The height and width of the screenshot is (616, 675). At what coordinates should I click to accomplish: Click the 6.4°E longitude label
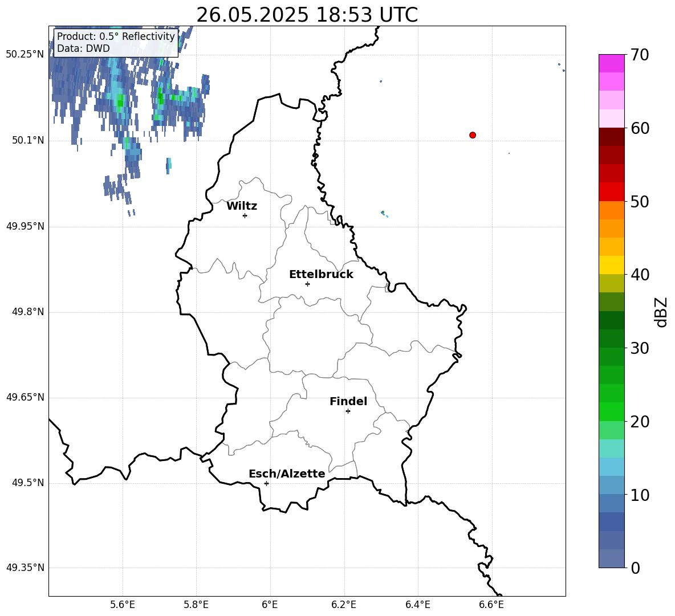(x=417, y=605)
